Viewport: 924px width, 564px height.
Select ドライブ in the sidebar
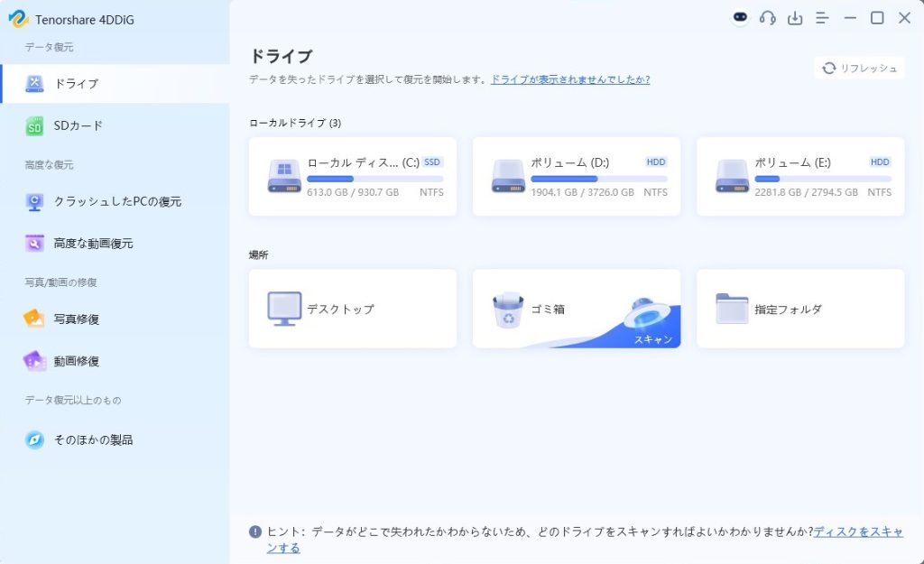pyautogui.click(x=76, y=84)
